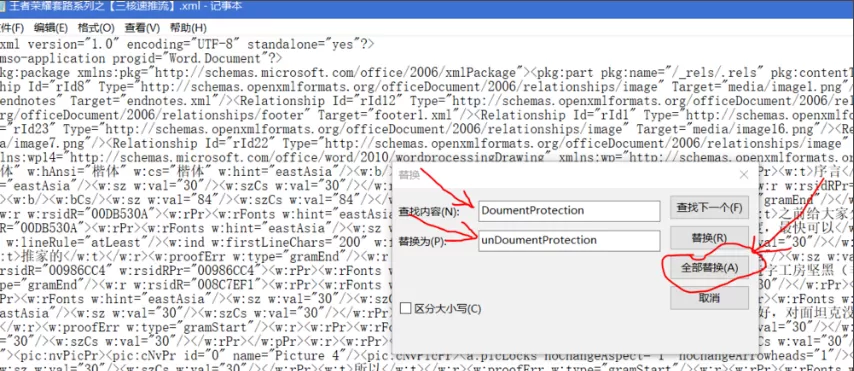Focus the 替换为 input field
The width and height of the screenshot is (854, 371).
[569, 240]
